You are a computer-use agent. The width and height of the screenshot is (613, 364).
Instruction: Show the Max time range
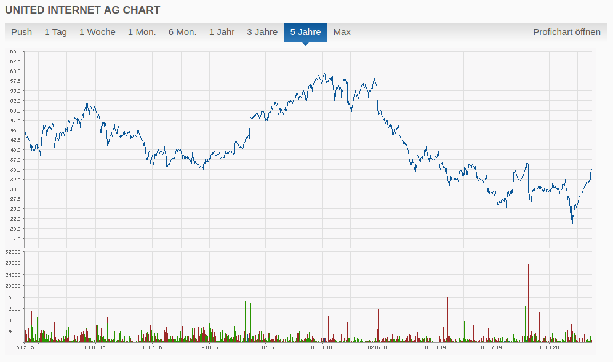[x=342, y=32]
